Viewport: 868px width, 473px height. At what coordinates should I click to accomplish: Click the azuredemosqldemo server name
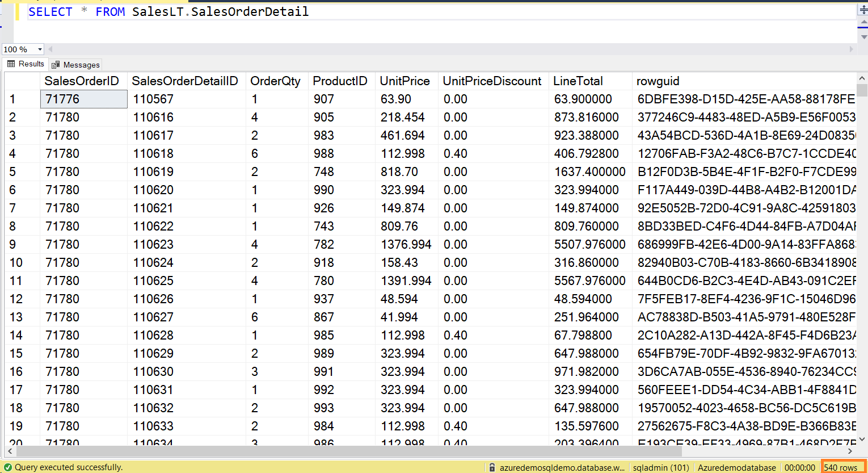click(x=560, y=466)
